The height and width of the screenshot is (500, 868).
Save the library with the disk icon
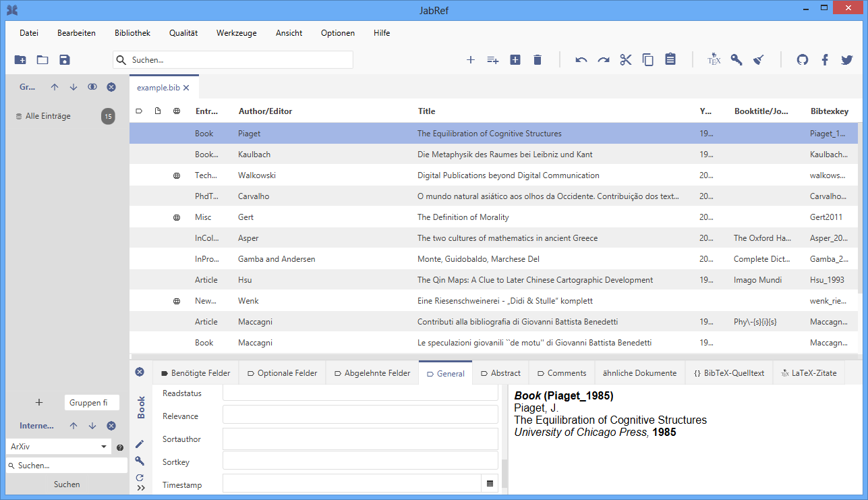(65, 59)
